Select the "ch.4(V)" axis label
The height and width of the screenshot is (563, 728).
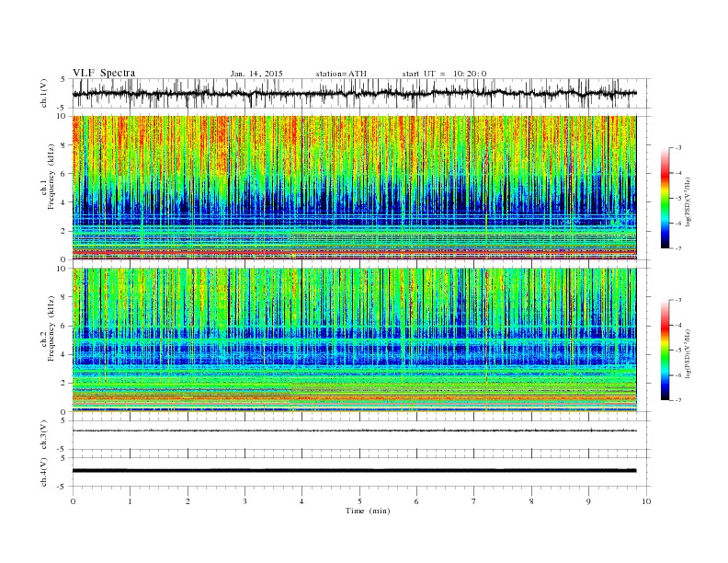click(x=44, y=472)
